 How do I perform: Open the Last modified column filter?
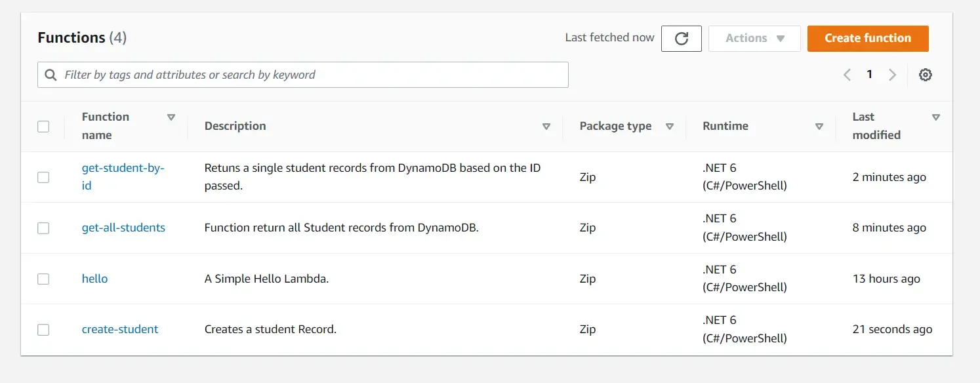point(936,117)
